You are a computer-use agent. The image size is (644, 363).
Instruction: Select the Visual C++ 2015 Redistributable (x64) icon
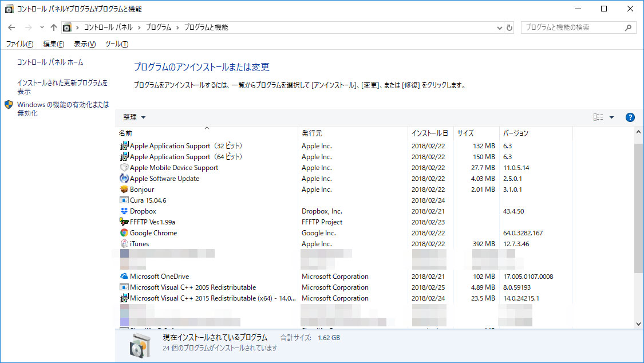pyautogui.click(x=124, y=298)
